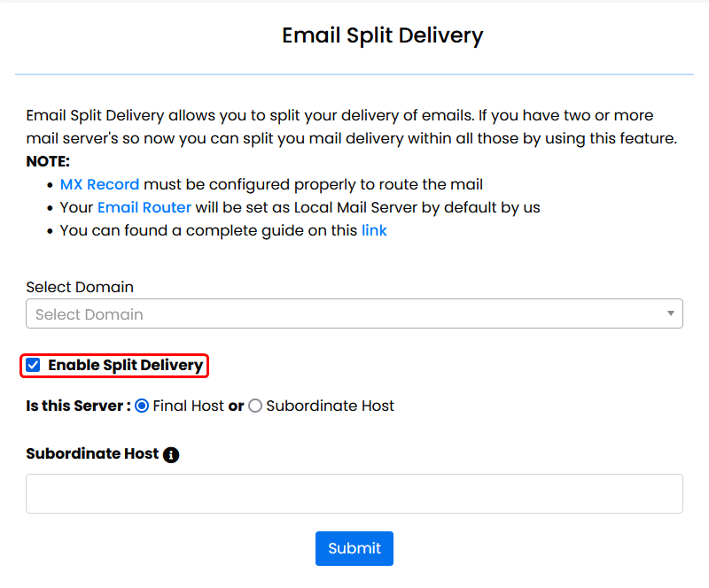Click the info icon beside Subordinate Host
Screen dimensions: 709x588
coord(171,455)
